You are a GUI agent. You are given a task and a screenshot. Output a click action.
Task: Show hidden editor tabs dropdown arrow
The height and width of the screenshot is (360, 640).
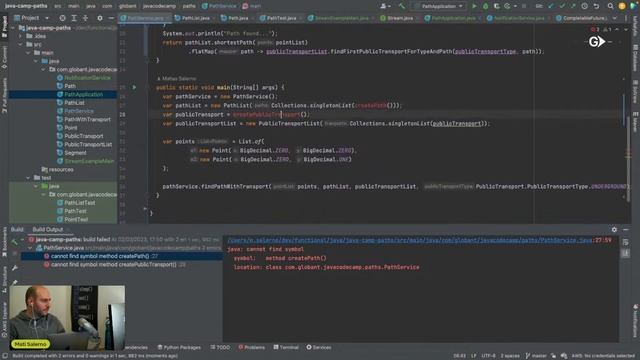[615, 18]
